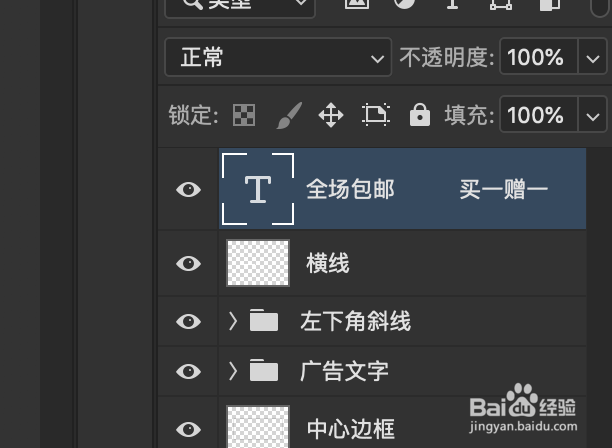The image size is (612, 448).
Task: Hide the 横线 layer
Action: click(189, 263)
